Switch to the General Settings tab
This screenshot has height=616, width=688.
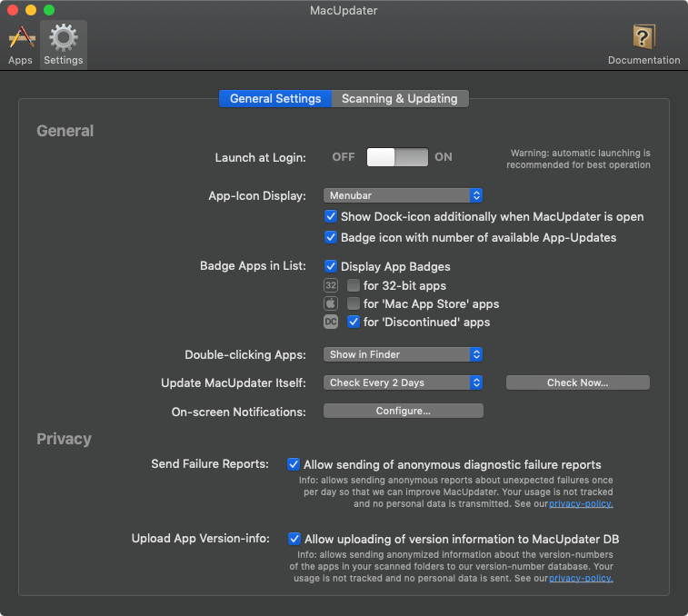[275, 99]
